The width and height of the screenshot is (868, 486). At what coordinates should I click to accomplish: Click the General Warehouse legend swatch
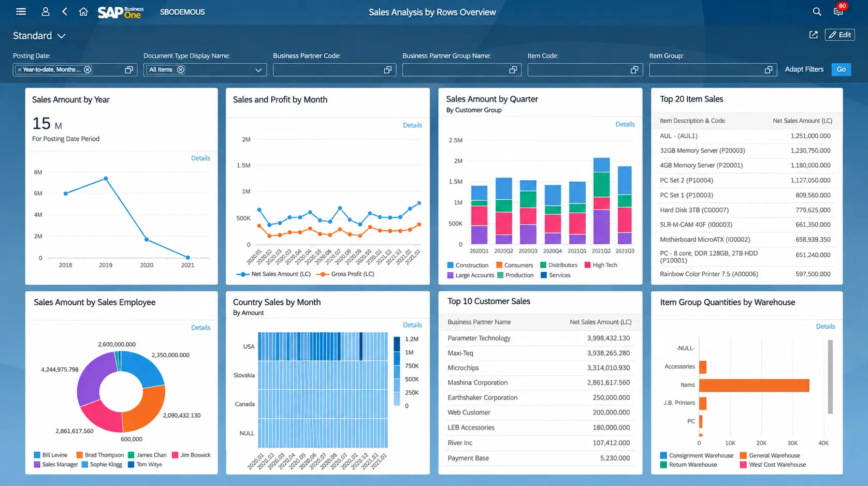tap(743, 455)
